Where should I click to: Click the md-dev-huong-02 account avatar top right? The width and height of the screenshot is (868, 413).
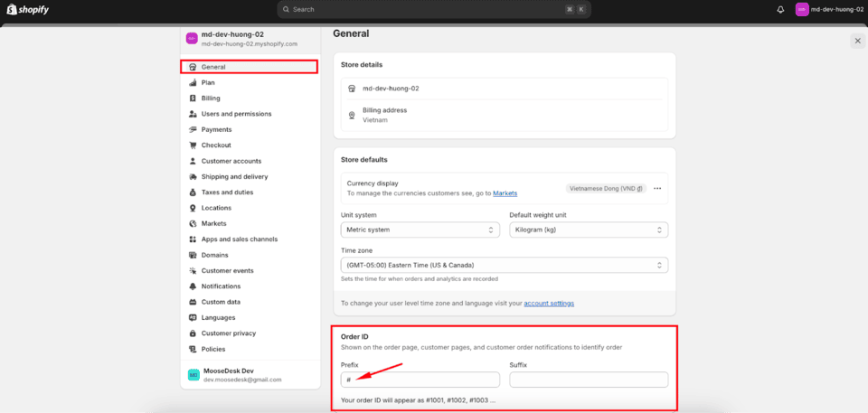(x=802, y=9)
